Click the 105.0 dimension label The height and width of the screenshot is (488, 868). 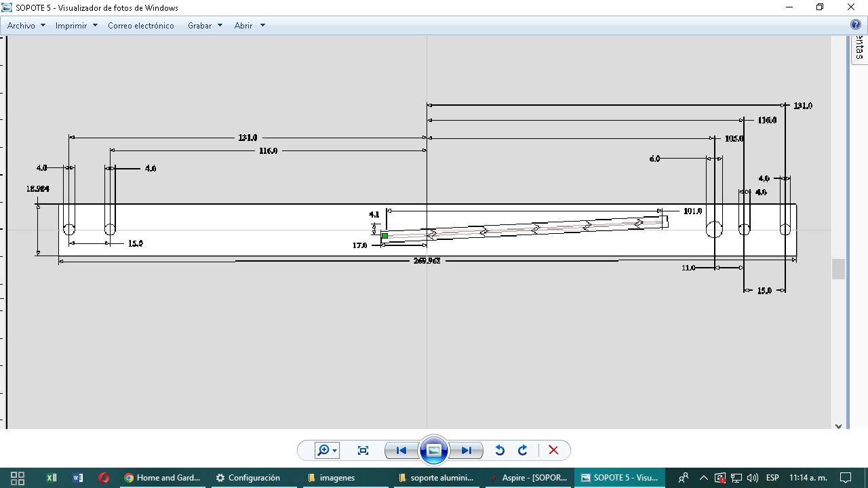[x=734, y=139]
